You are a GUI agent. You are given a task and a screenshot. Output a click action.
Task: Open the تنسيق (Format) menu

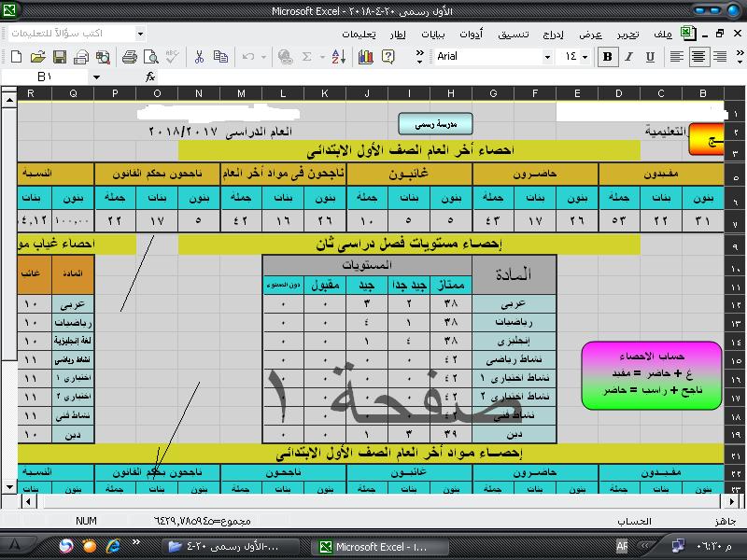[538, 34]
